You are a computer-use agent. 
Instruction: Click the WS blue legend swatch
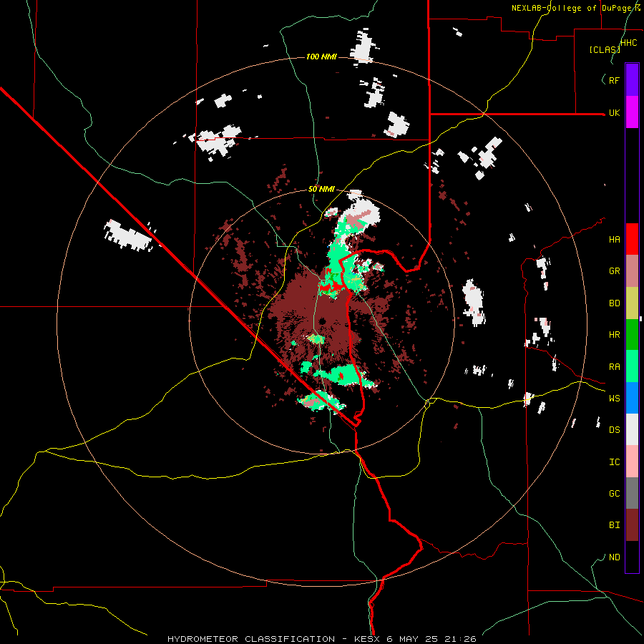coord(632,398)
